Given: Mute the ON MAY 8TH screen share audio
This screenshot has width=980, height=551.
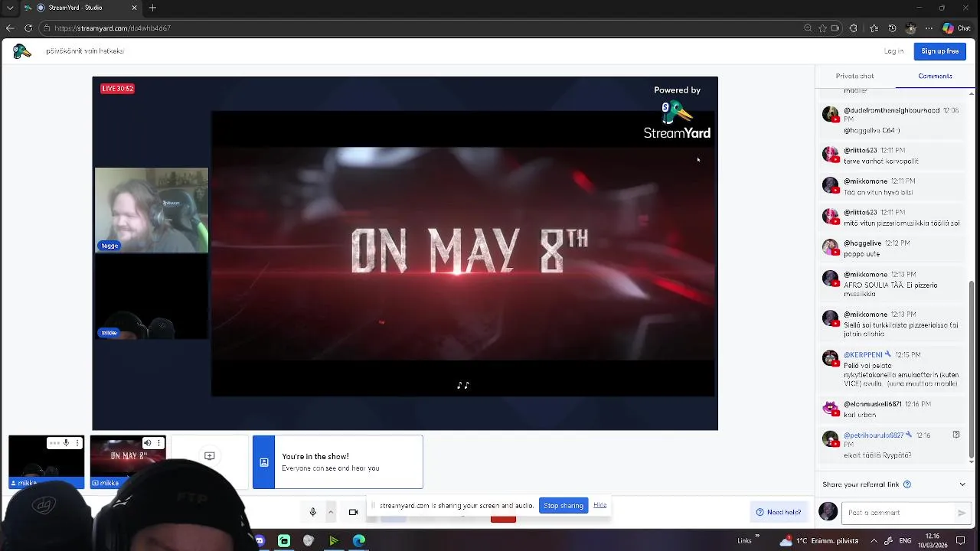Looking at the screenshot, I should coord(147,443).
